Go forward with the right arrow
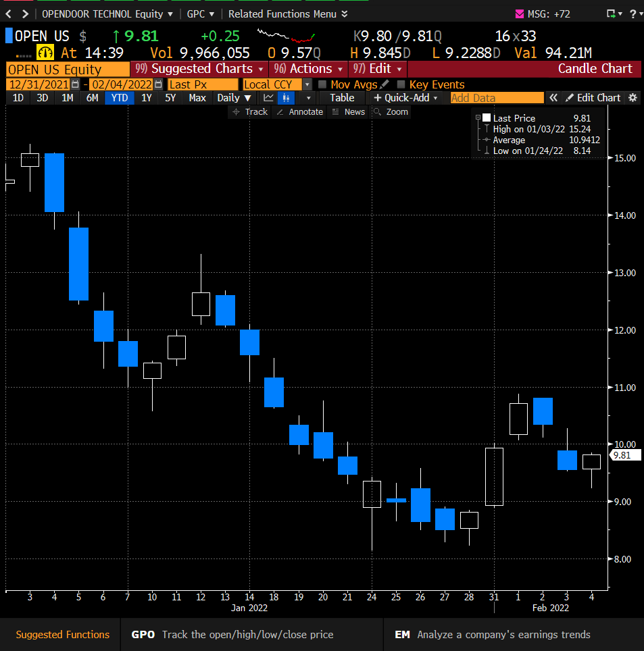 tap(26, 14)
